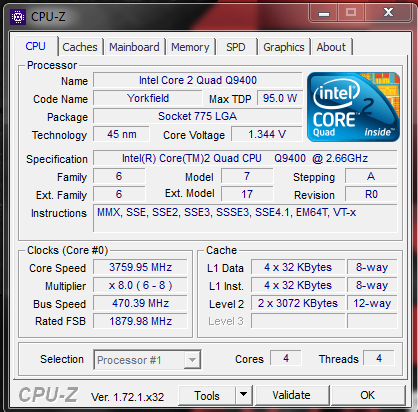Click the Core Voltage value box

267,134
